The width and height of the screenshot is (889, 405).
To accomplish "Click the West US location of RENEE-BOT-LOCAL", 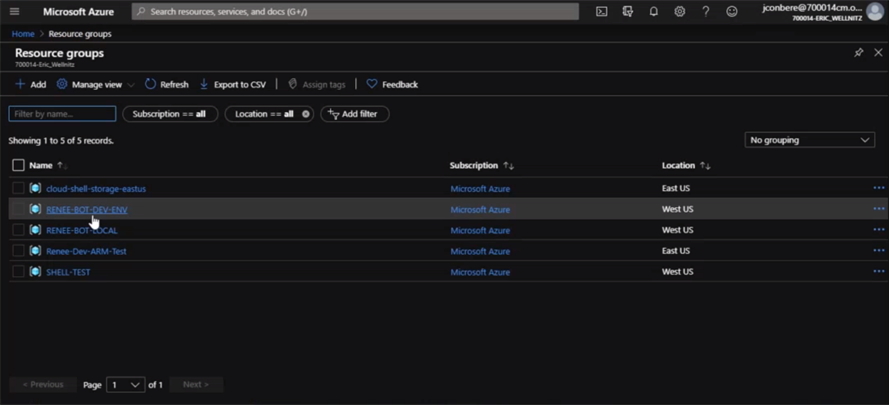I will (x=678, y=230).
